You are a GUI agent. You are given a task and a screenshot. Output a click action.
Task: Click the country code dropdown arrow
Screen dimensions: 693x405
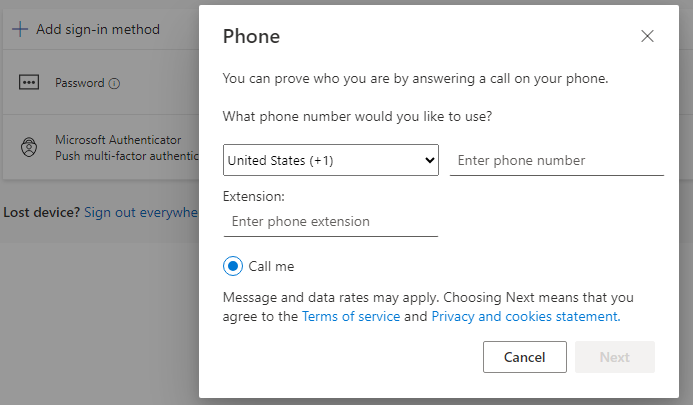pos(430,160)
